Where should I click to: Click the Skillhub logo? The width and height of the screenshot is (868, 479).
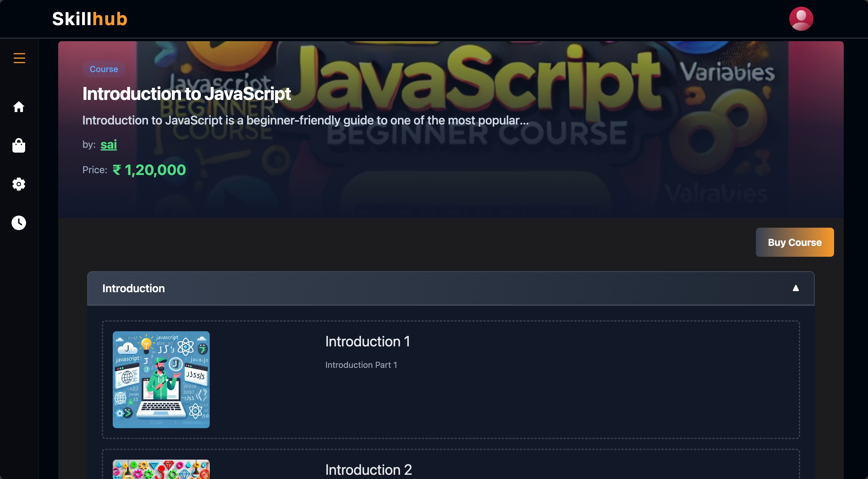click(x=90, y=19)
